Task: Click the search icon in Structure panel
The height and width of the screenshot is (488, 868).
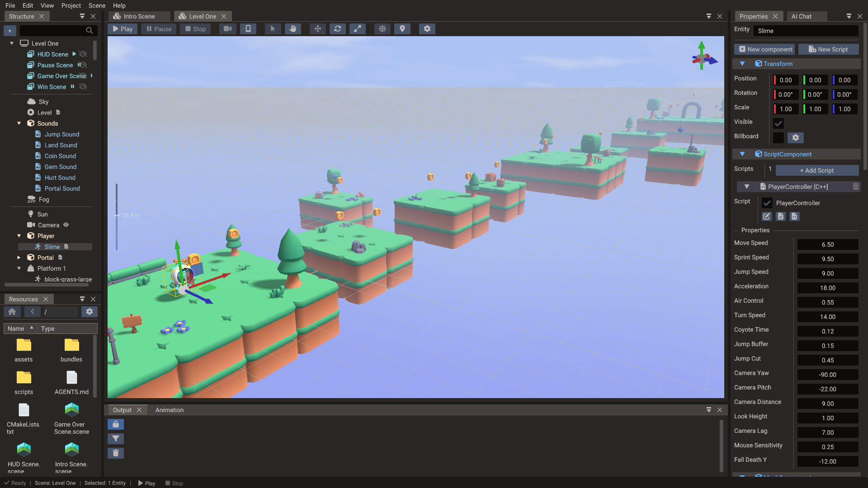Action: coord(90,31)
